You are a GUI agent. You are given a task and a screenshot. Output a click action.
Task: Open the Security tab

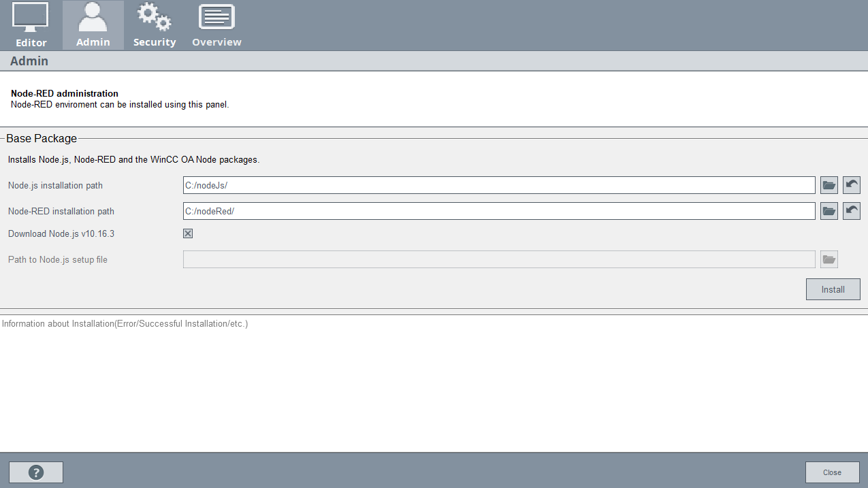(x=155, y=25)
